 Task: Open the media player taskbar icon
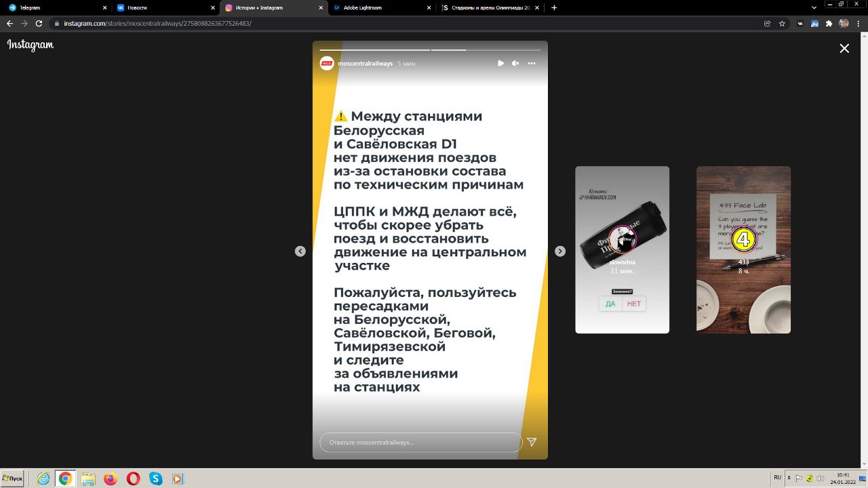point(178,479)
